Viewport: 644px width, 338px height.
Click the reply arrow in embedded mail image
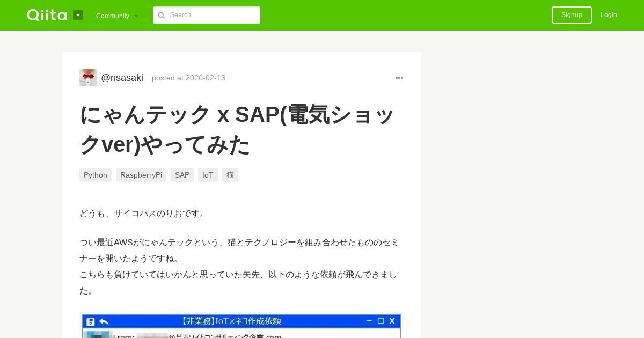click(104, 321)
